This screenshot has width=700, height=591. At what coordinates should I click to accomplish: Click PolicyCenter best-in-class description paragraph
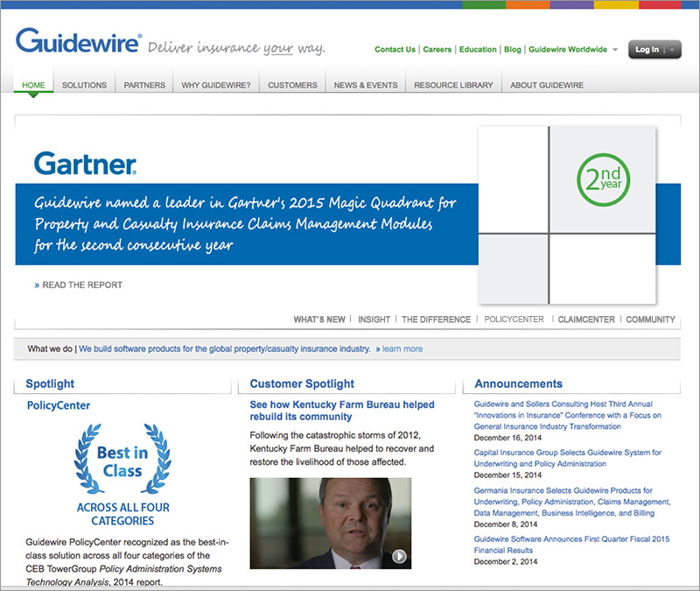[x=127, y=562]
